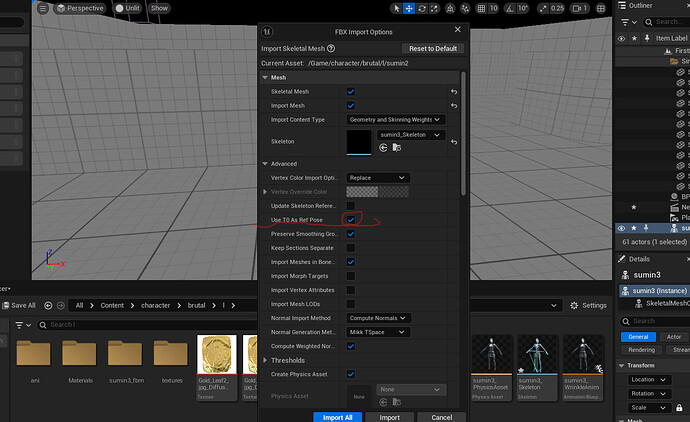Open Normal Generation Method Mikk TSpace dropdown
Viewport: 690px width, 422px height.
pyautogui.click(x=378, y=332)
